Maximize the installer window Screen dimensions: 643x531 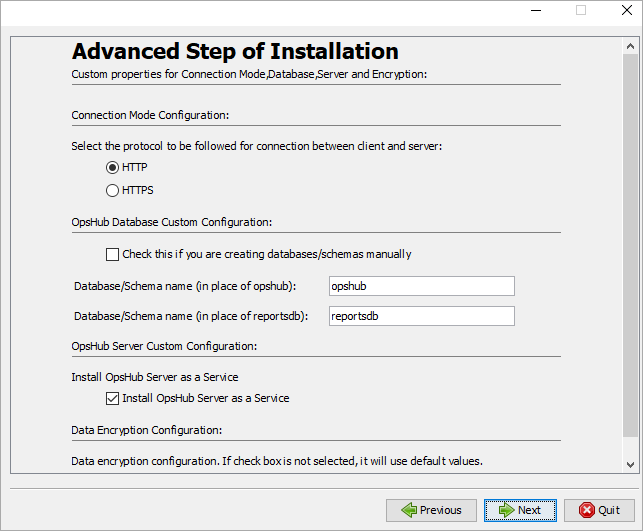point(581,10)
